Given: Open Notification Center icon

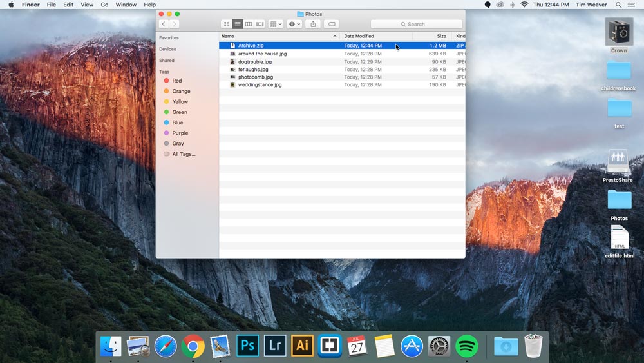Looking at the screenshot, I should (631, 5).
